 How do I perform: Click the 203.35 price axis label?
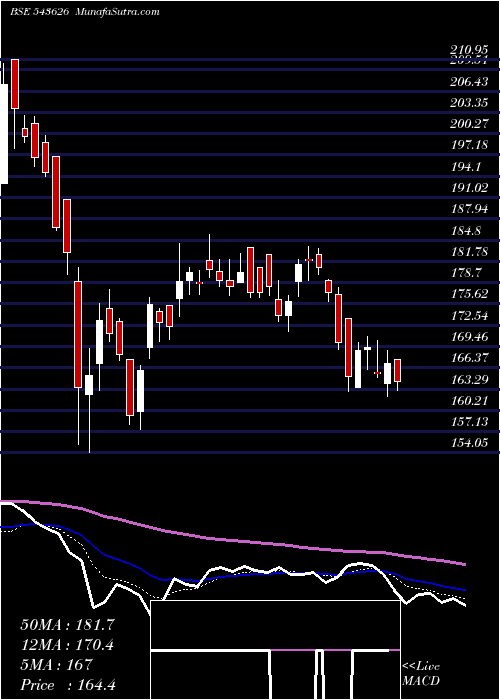469,103
